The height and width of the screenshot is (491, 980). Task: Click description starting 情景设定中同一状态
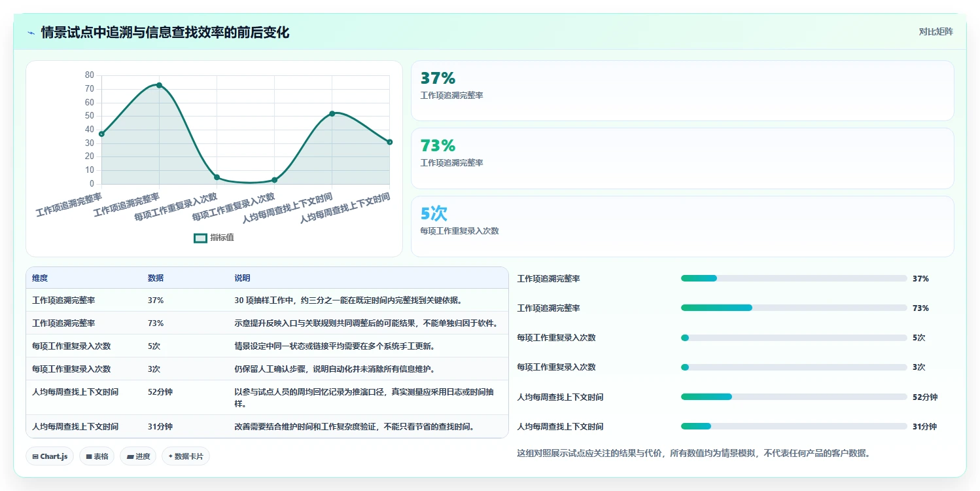click(334, 346)
